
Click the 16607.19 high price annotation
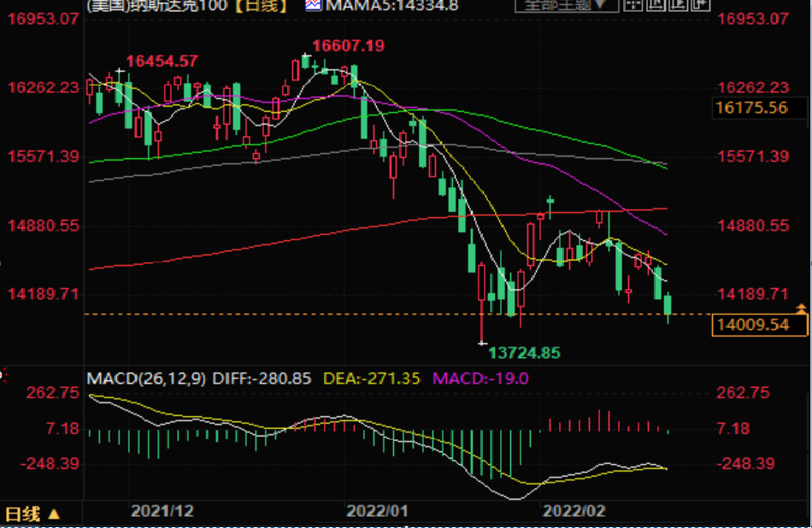coord(348,45)
